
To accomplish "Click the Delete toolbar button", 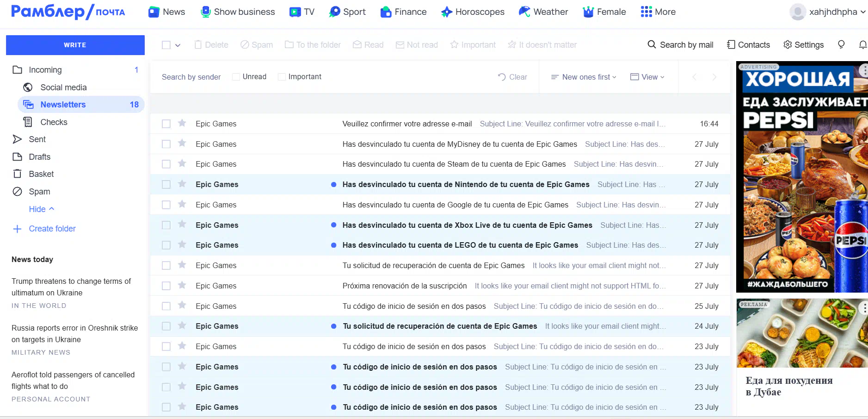I will [x=211, y=45].
